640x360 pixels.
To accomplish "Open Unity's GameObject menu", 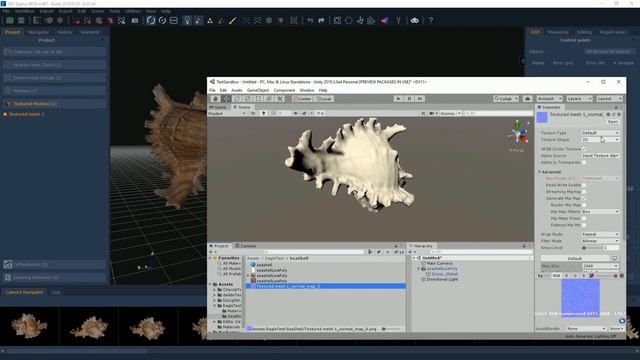I will [258, 90].
